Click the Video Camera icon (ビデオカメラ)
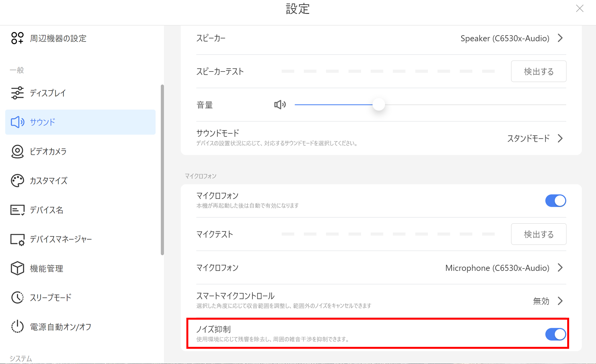Screen dimensions: 596x364 point(17,151)
